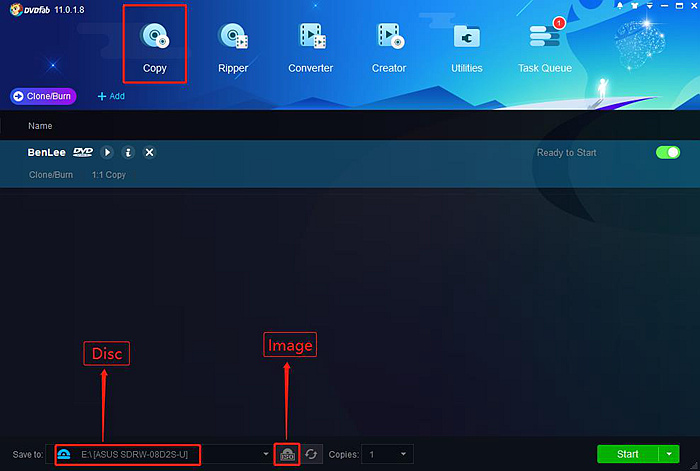Click the green Start button
The image size is (700, 471).
click(x=628, y=454)
